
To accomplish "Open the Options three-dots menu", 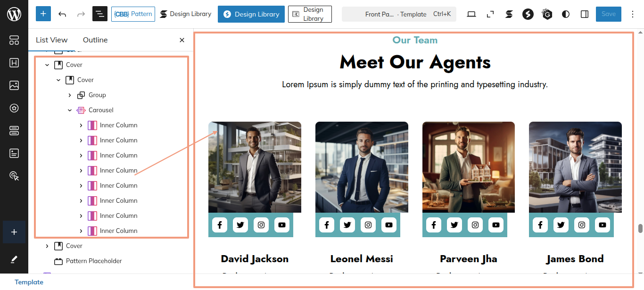I will pos(633,14).
